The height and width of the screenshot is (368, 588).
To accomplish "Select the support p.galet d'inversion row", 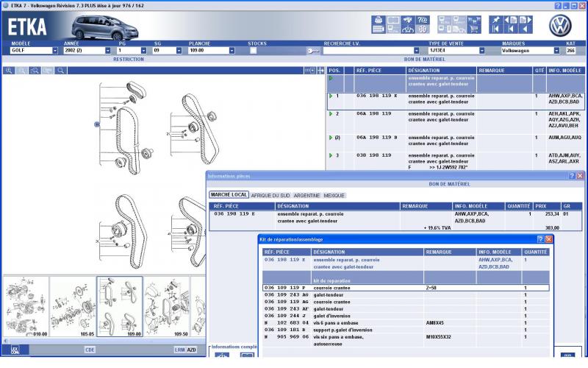I will pyautogui.click(x=406, y=330).
